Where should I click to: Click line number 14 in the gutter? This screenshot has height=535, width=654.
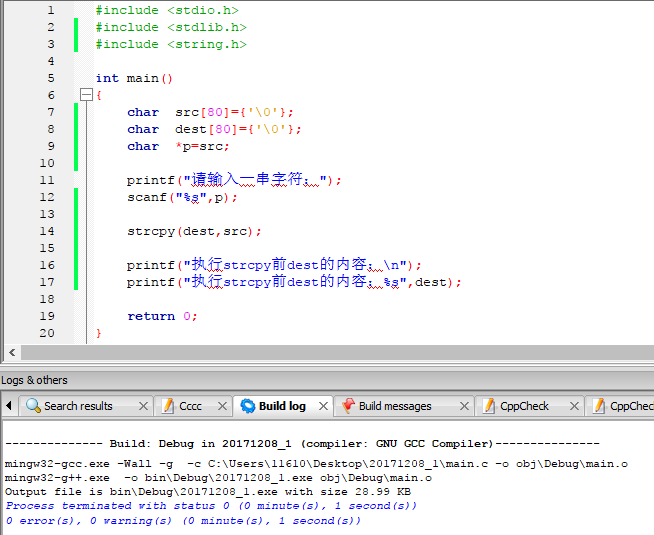[47, 231]
